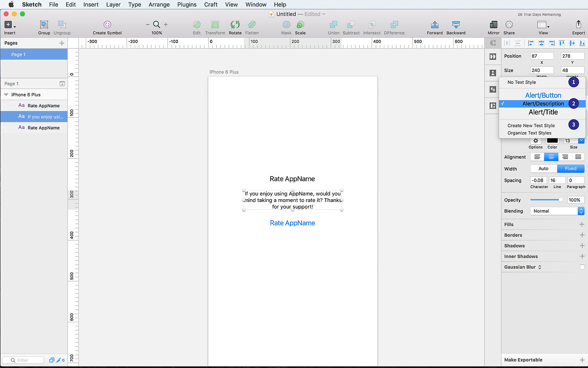Click the Make Exportable plus button
Screen dimensions: 588x368
click(582, 360)
